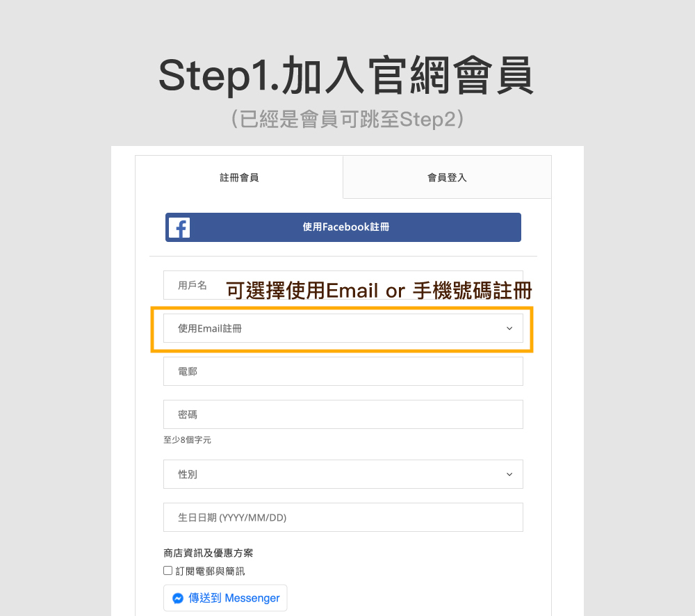Focus the 生日日期 birthday field

tap(343, 517)
